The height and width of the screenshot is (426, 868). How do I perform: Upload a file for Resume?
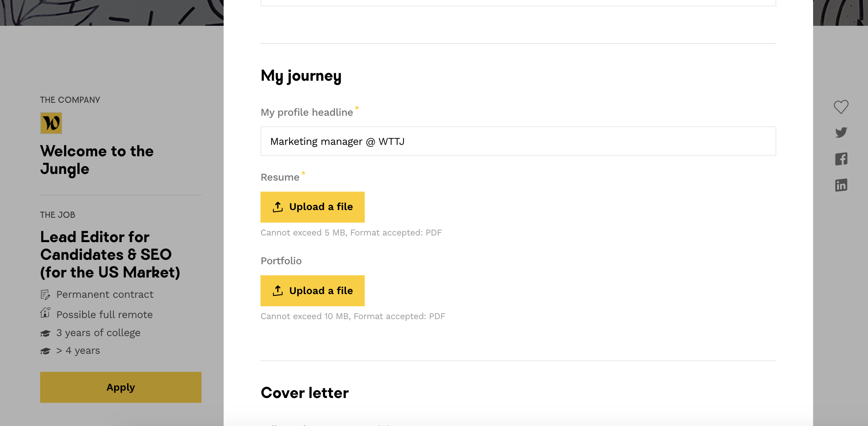(312, 207)
